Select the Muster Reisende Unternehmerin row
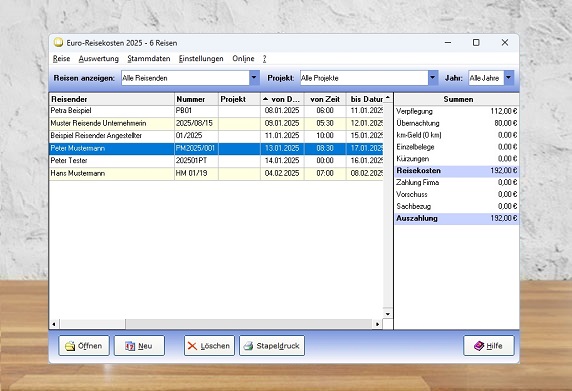 (216, 124)
